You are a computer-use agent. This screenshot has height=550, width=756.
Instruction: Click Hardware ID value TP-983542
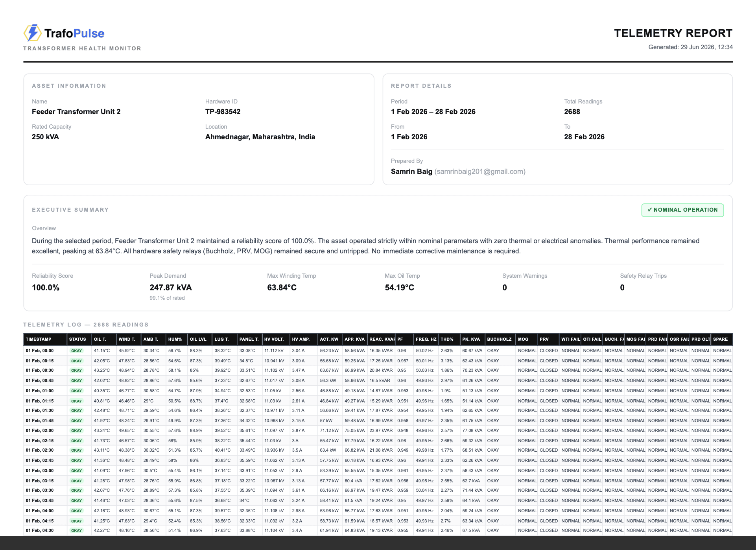coord(223,112)
